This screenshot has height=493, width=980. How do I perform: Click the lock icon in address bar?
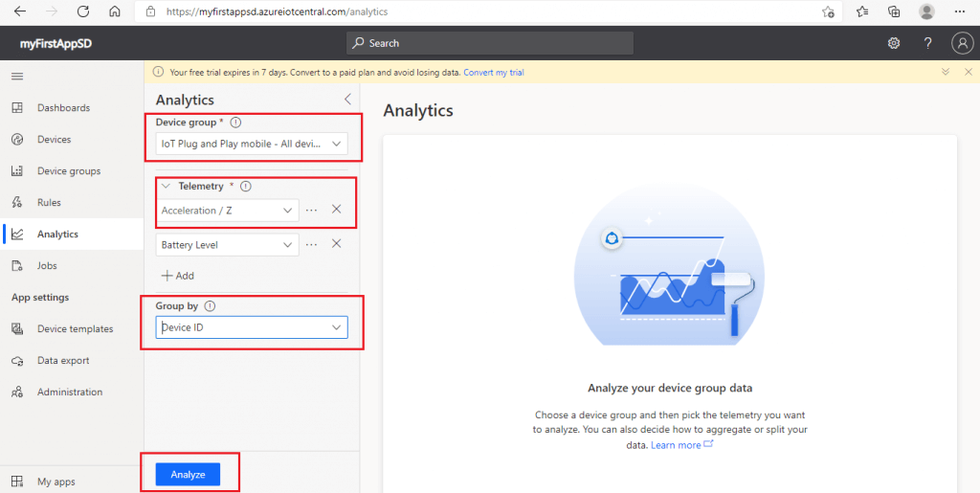point(149,11)
